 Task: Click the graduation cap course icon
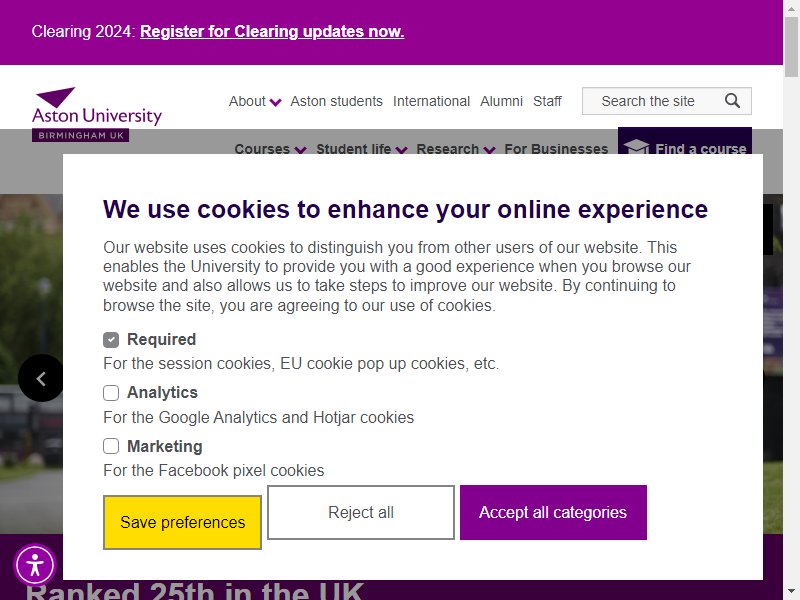[636, 147]
